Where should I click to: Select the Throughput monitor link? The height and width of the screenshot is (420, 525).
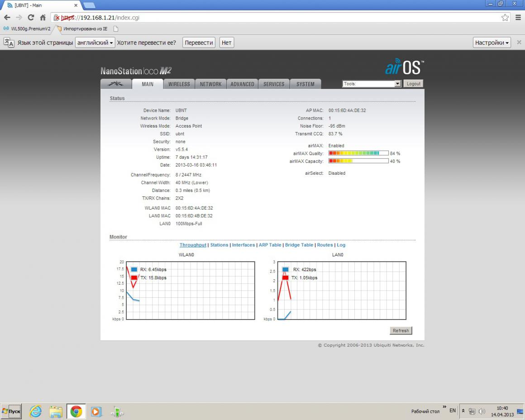193,245
